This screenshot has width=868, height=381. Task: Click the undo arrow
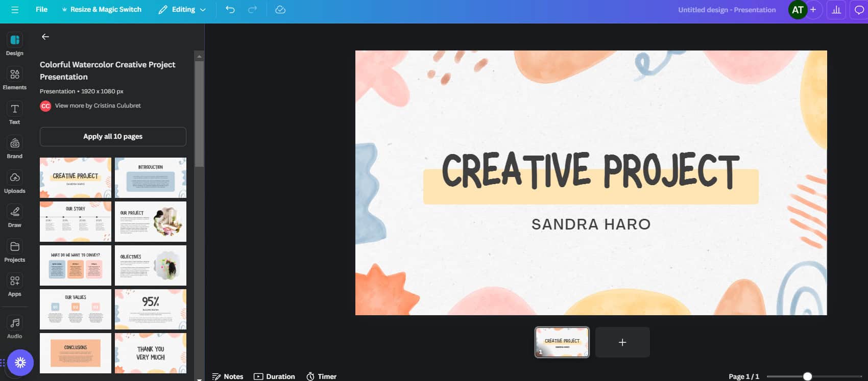coord(230,10)
